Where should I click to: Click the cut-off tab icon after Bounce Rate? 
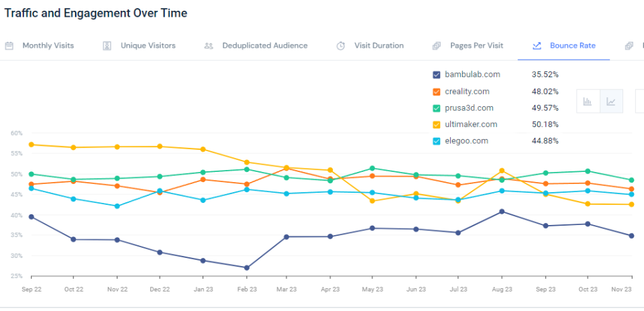(629, 46)
